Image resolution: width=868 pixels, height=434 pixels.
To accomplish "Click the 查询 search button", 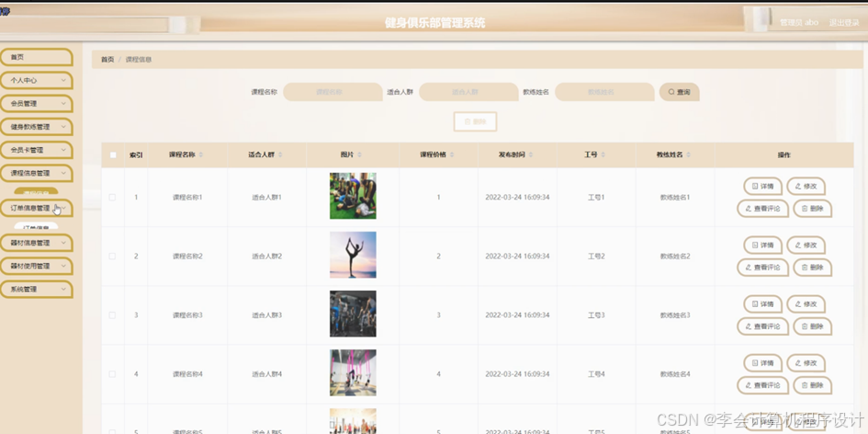I will (679, 92).
